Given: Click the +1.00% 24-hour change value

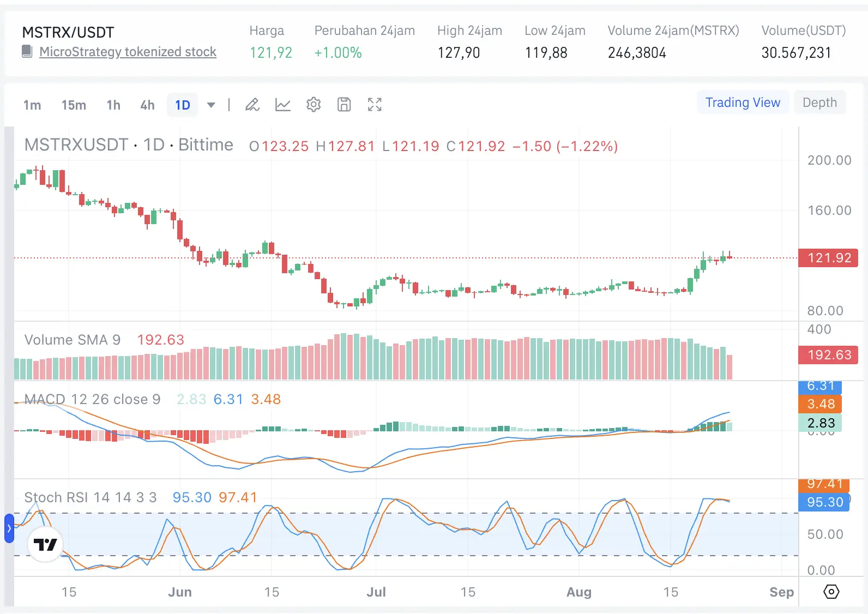Looking at the screenshot, I should (x=338, y=53).
